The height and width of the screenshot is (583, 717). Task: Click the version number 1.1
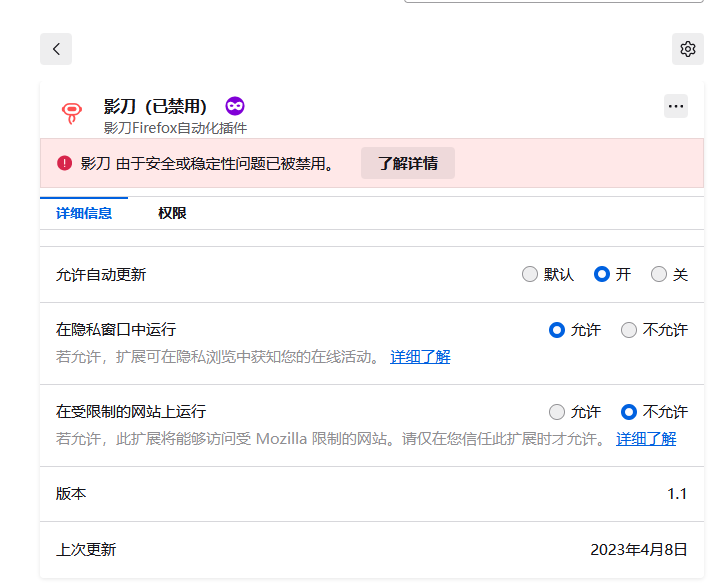(x=677, y=494)
